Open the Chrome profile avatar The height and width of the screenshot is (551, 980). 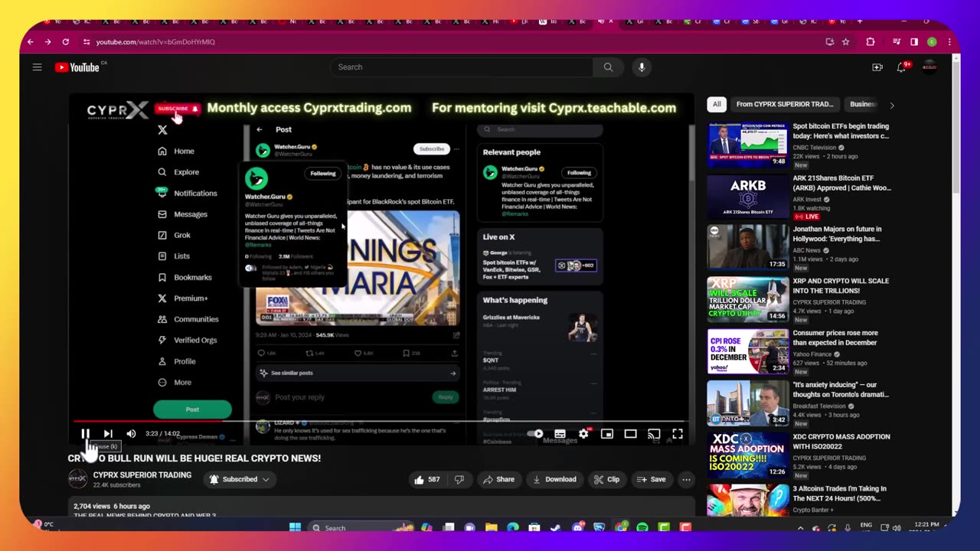click(x=932, y=42)
